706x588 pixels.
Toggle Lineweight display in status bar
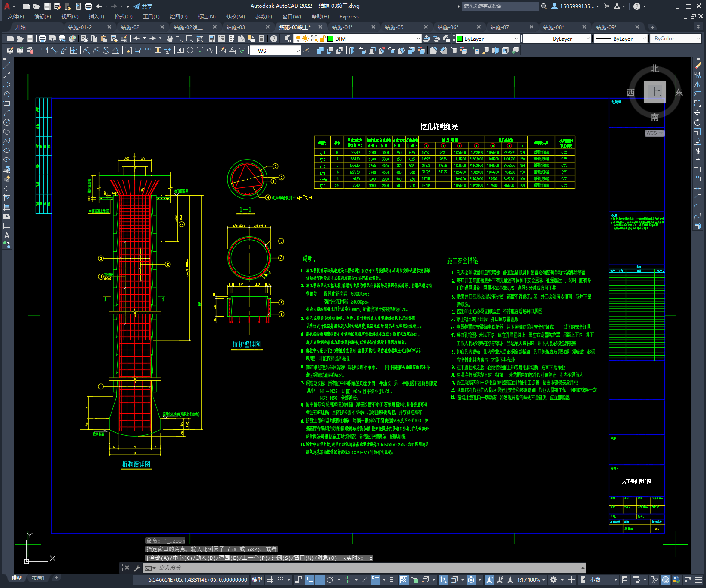pos(393,580)
